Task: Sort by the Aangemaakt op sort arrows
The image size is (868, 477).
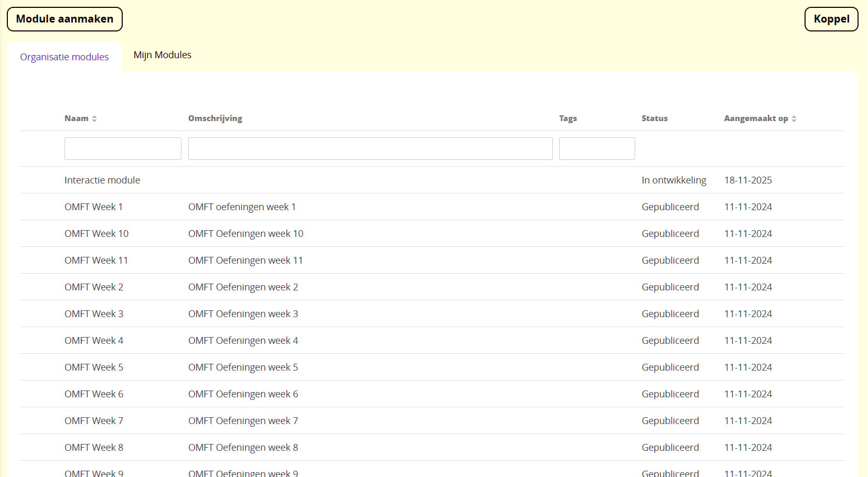Action: pyautogui.click(x=794, y=119)
